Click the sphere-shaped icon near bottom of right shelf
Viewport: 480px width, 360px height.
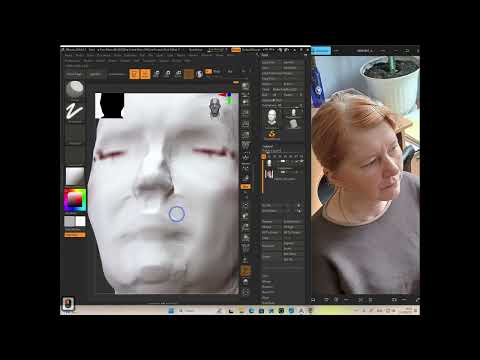tap(245, 282)
